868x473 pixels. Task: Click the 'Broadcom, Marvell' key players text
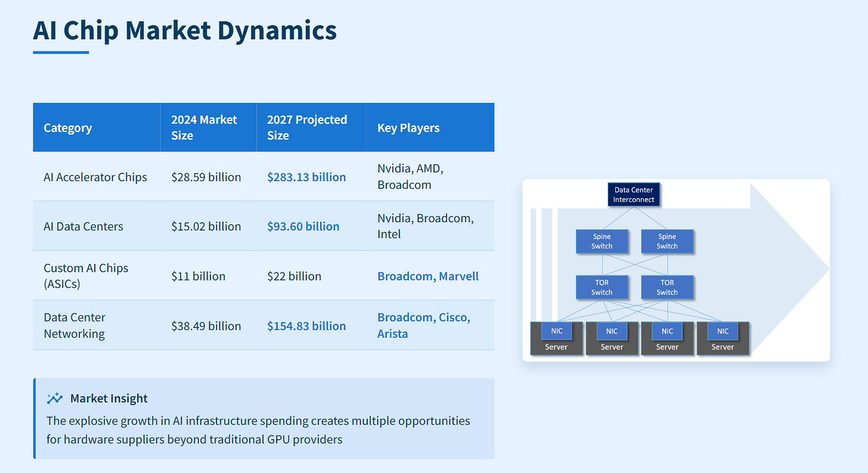[x=428, y=276]
